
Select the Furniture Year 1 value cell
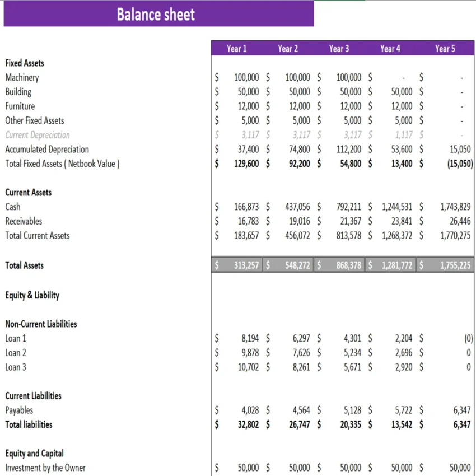click(240, 106)
